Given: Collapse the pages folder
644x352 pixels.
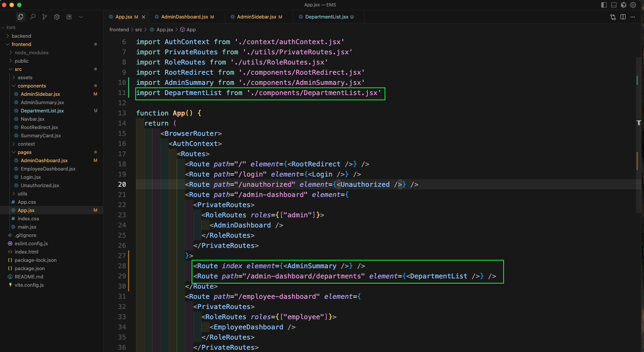Looking at the screenshot, I should 51,152.
